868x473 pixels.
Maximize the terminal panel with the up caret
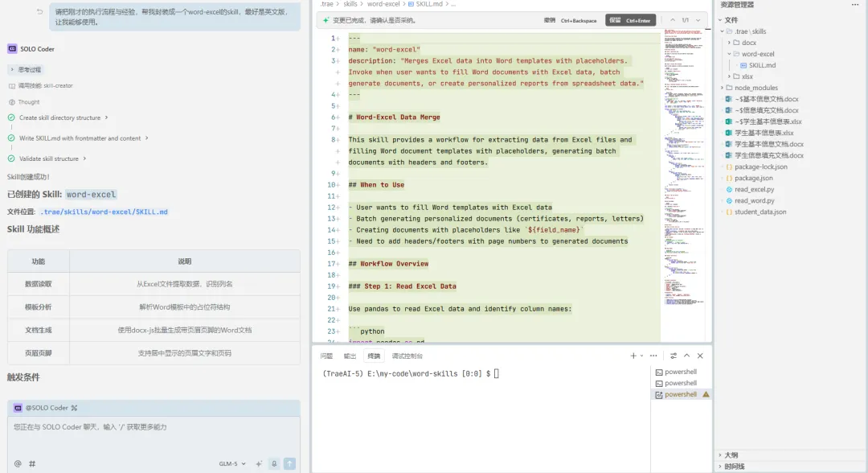pos(686,356)
